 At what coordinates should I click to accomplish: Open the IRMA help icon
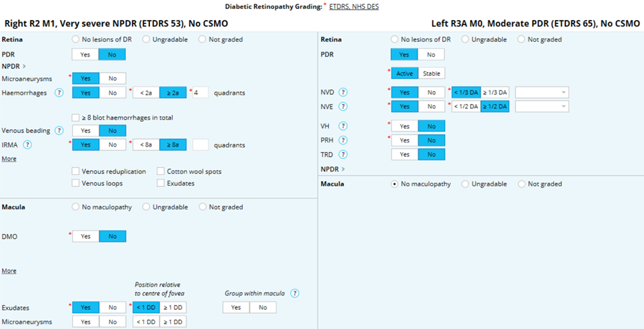(28, 145)
